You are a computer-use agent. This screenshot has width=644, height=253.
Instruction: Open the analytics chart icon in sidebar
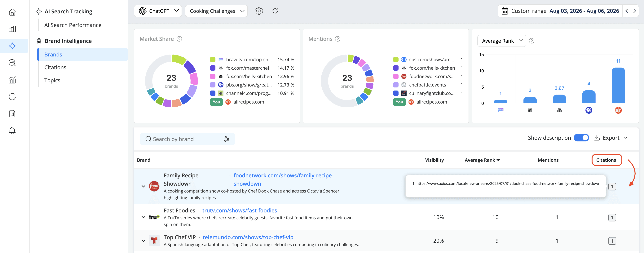[x=12, y=80]
